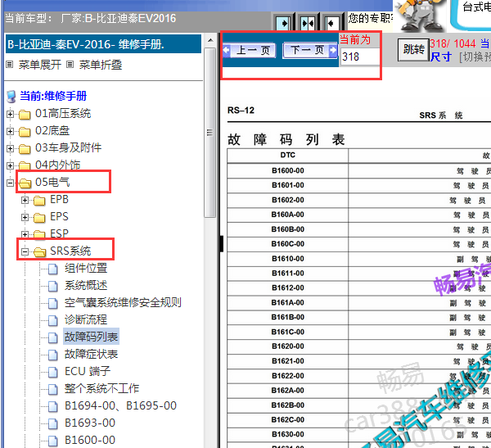Open the 组件位置 page
This screenshot has height=448, width=491.
86,269
